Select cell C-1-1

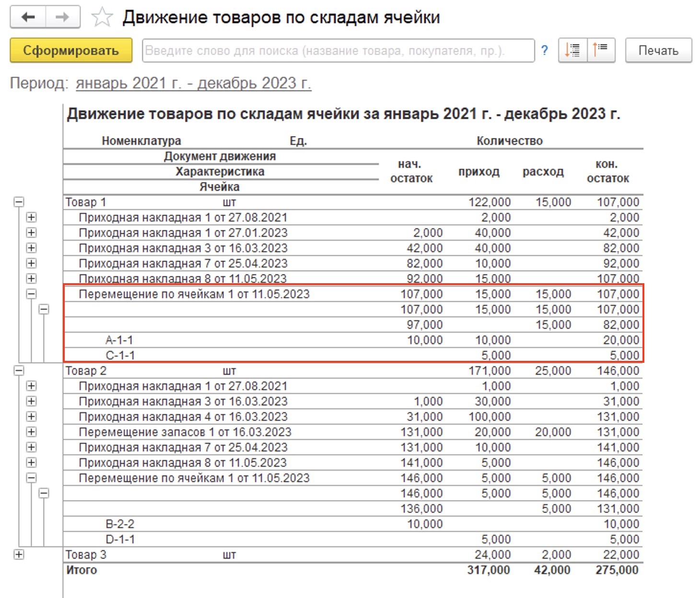120,356
